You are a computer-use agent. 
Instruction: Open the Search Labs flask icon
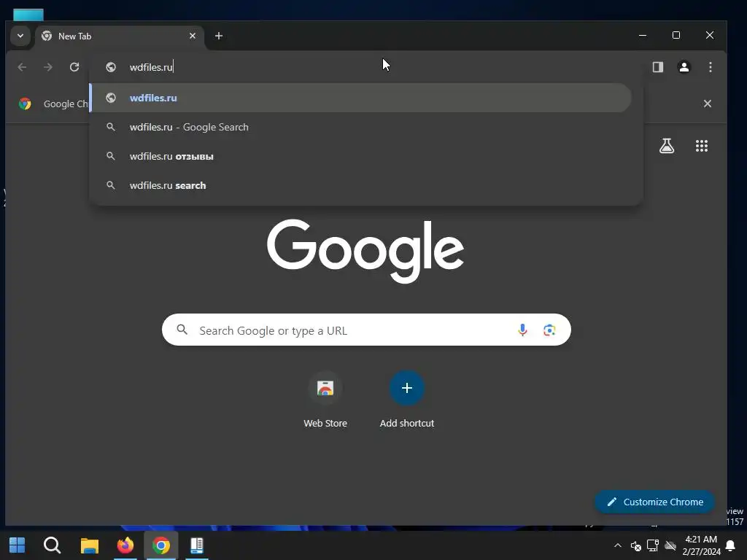tap(667, 146)
